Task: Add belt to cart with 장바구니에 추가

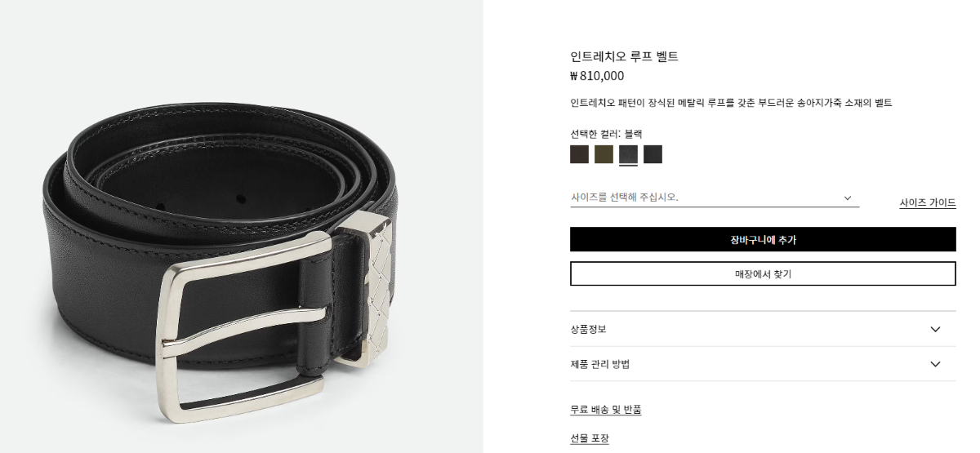Action: (x=763, y=239)
